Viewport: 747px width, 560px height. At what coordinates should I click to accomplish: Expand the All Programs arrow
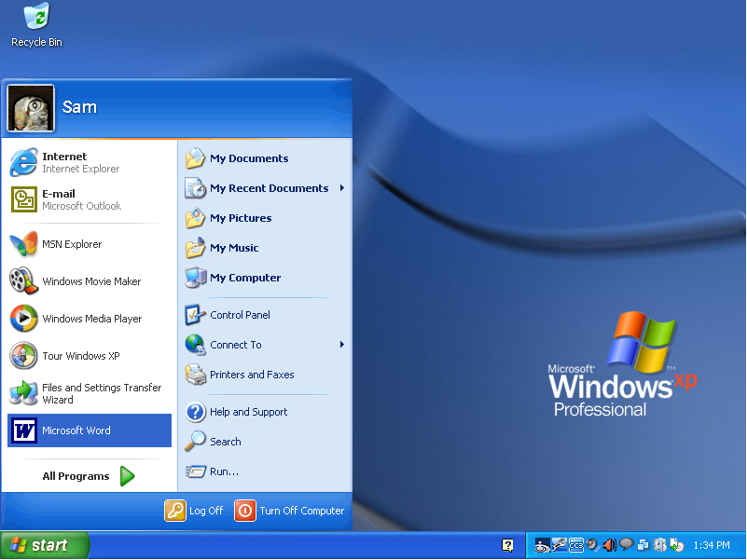tap(127, 476)
